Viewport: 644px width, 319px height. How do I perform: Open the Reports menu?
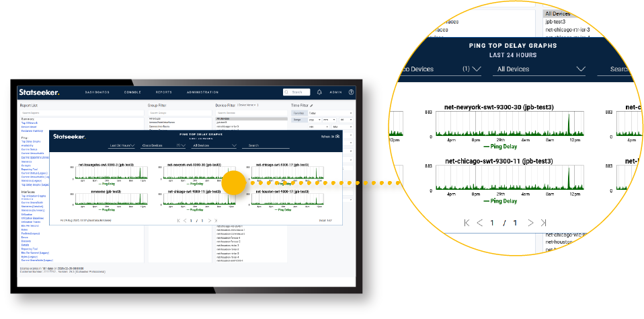(163, 92)
